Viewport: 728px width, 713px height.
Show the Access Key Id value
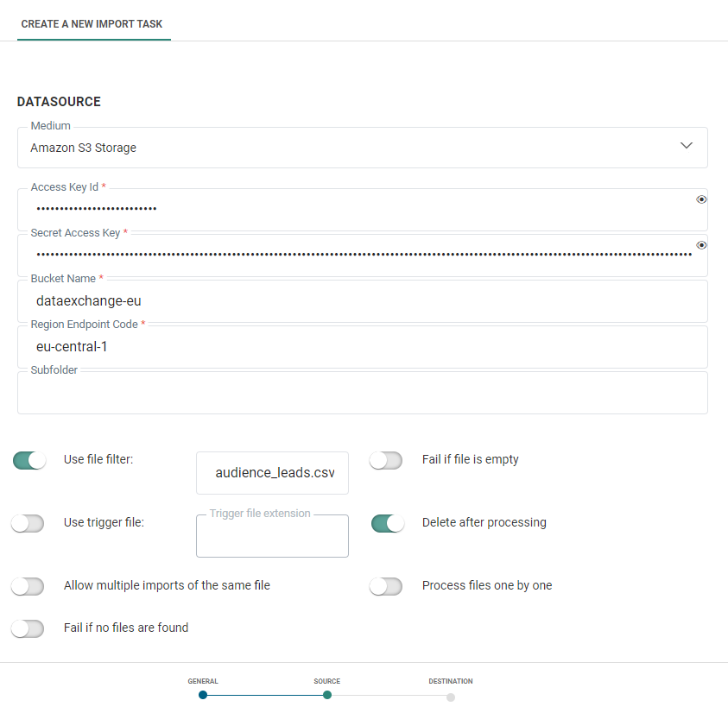tap(701, 199)
